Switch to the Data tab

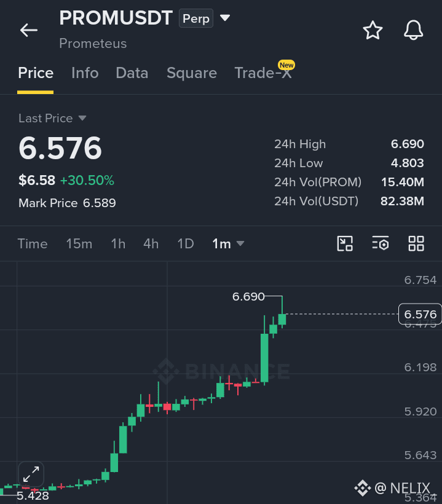[x=132, y=73]
